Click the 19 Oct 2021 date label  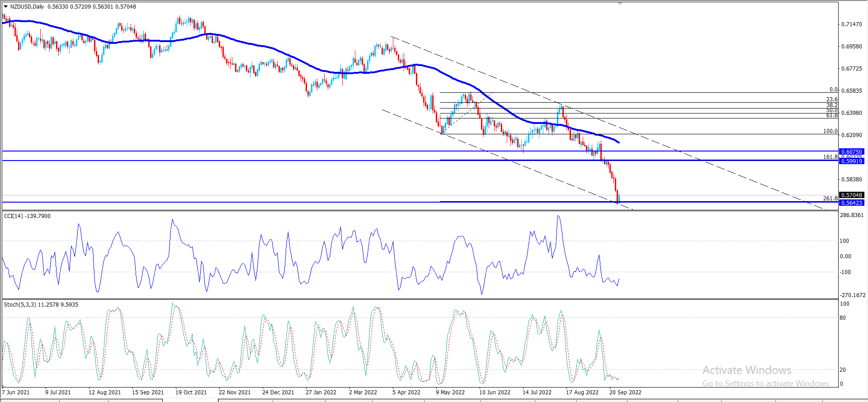191,393
